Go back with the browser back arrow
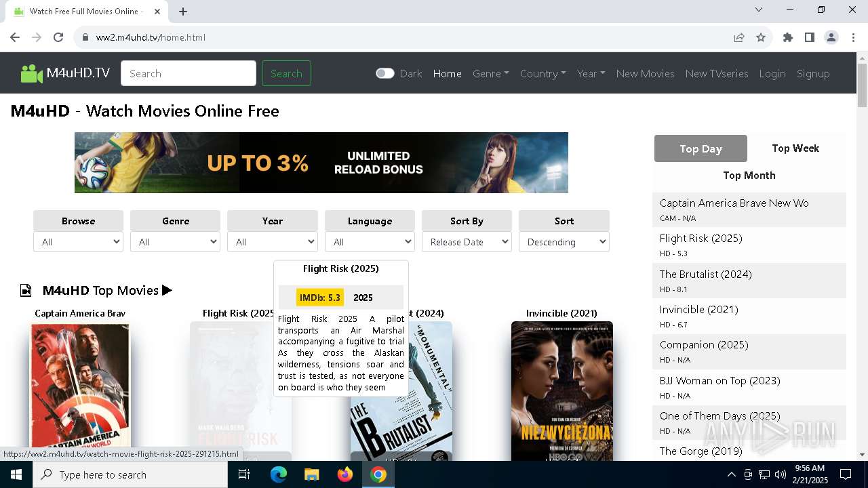This screenshot has width=868, height=488. tap(15, 37)
